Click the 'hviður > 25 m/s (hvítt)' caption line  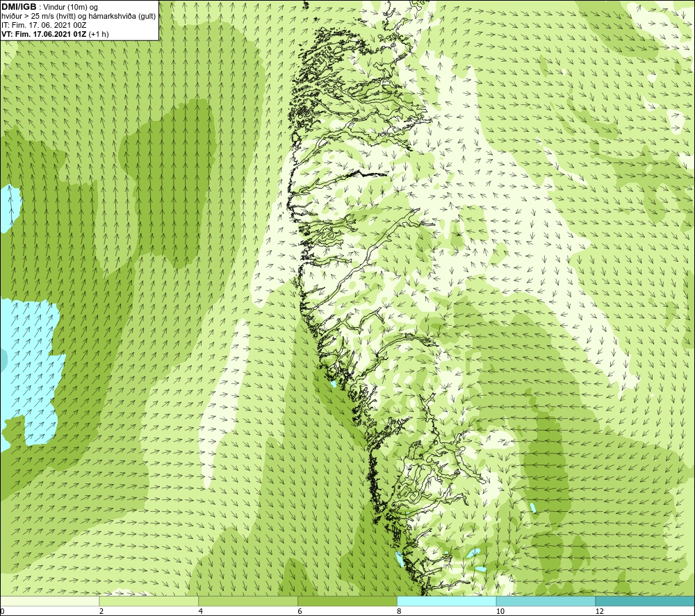point(79,16)
